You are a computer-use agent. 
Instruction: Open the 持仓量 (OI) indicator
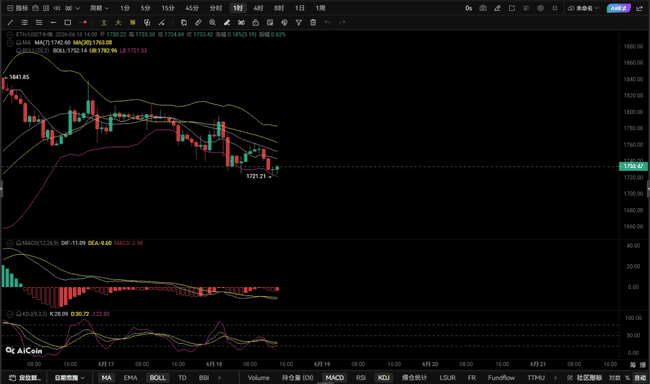(297, 377)
